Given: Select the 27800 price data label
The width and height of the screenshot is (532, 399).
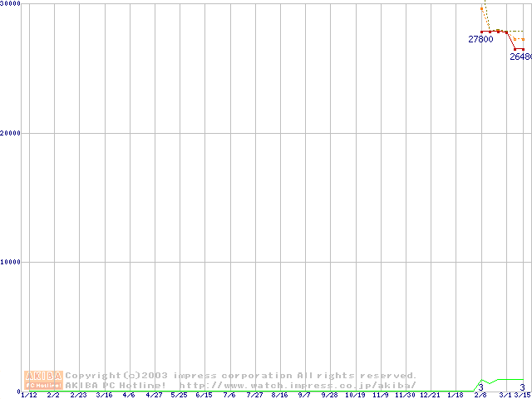Looking at the screenshot, I should click(480, 39).
